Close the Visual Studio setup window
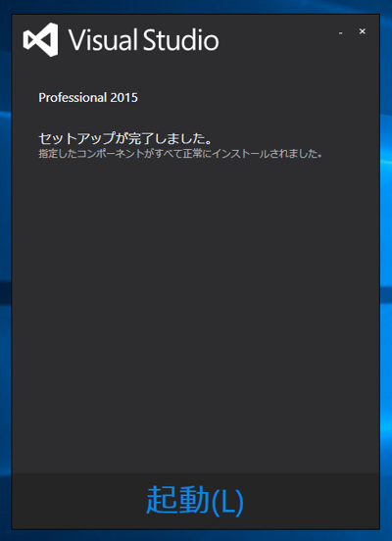Screen dimensions: 392x541 pos(362,31)
